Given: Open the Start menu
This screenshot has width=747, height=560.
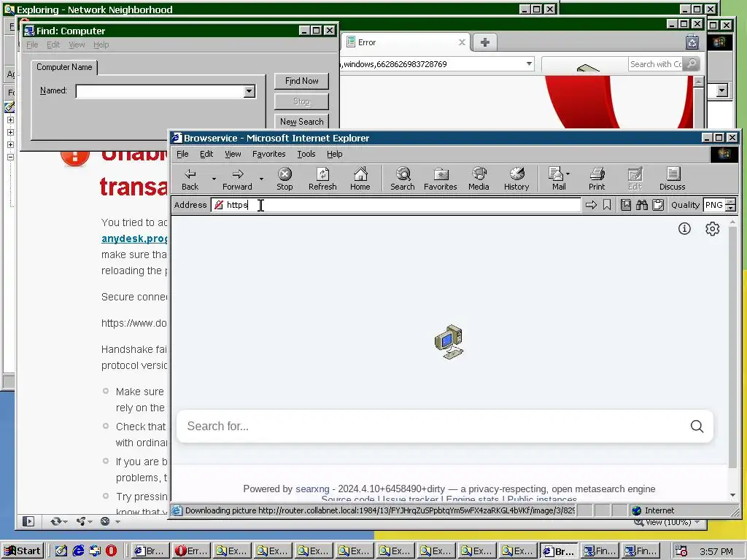Looking at the screenshot, I should tap(23, 551).
